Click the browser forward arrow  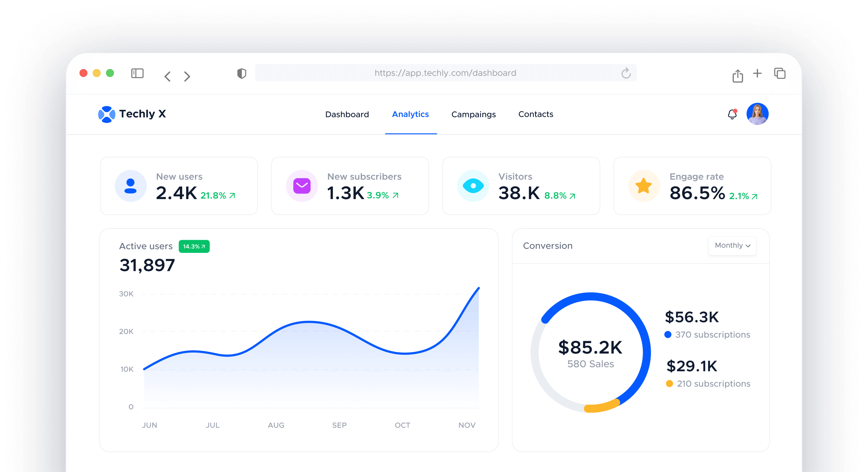coord(187,76)
